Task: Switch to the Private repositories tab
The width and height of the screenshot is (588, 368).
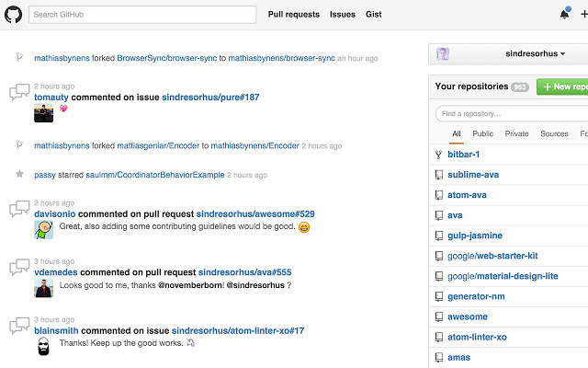Action: (516, 134)
